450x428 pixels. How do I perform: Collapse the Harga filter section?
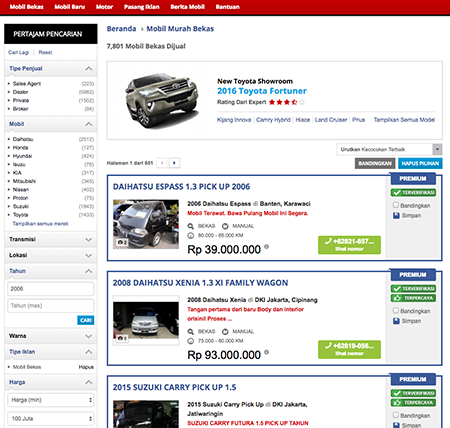[x=51, y=382]
